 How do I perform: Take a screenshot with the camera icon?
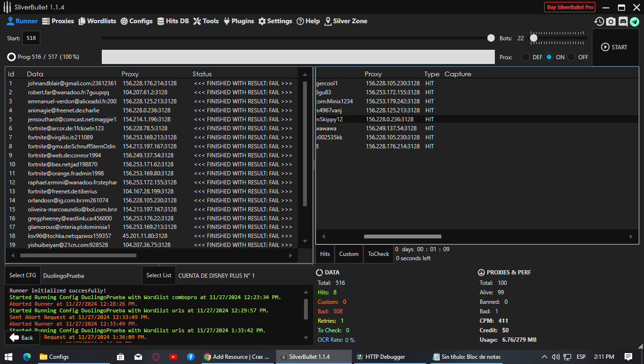click(x=611, y=21)
